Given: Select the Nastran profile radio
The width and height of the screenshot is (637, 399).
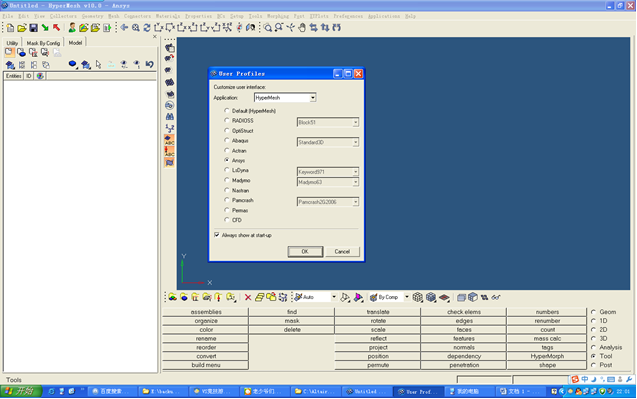Looking at the screenshot, I should (227, 190).
